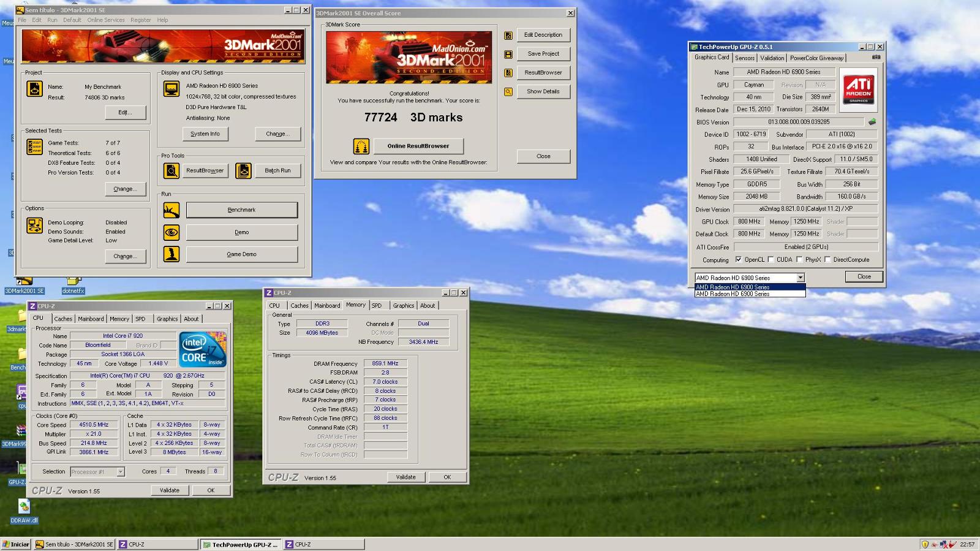
Task: Click the Online ResultBrowser people icon
Action: tap(361, 146)
